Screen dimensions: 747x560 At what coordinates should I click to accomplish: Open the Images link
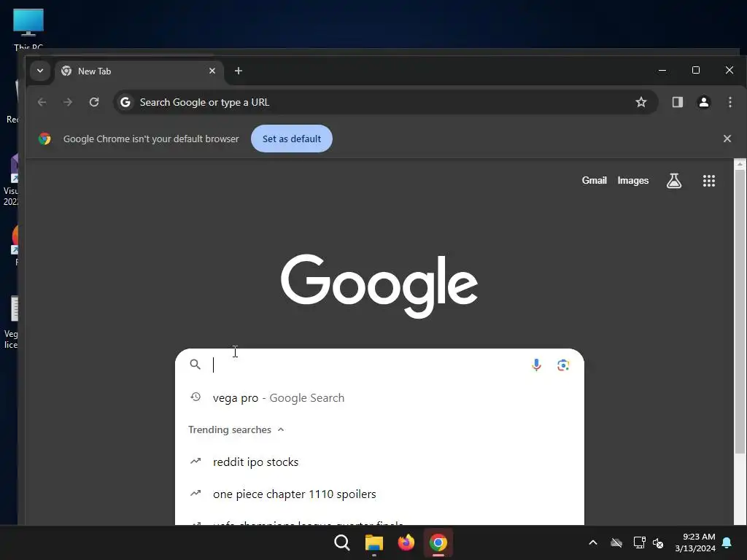coord(632,181)
